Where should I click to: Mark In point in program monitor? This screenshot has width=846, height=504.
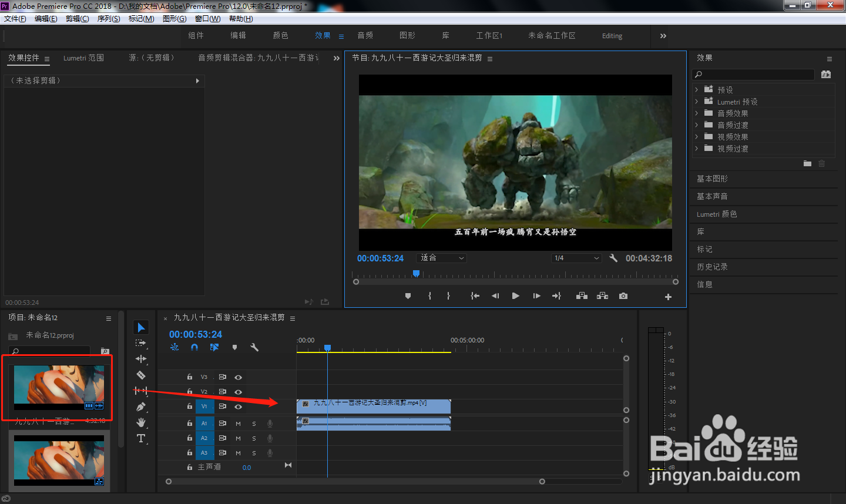coord(430,296)
